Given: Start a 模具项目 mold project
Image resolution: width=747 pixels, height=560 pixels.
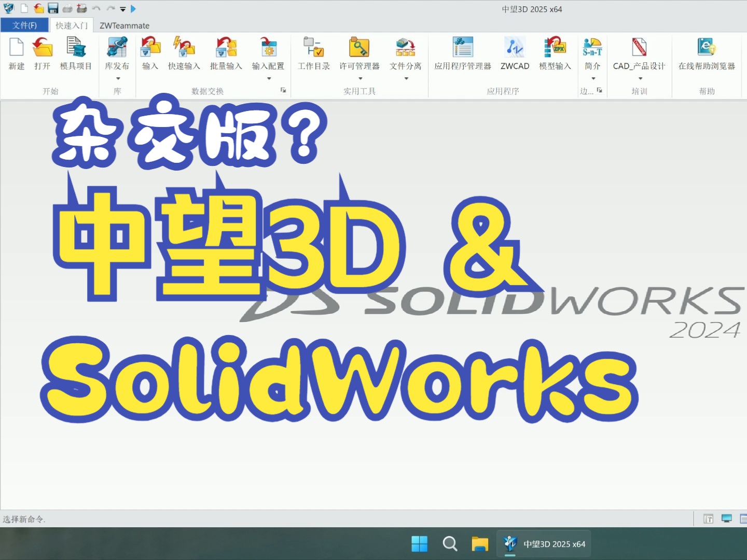Looking at the screenshot, I should (76, 48).
